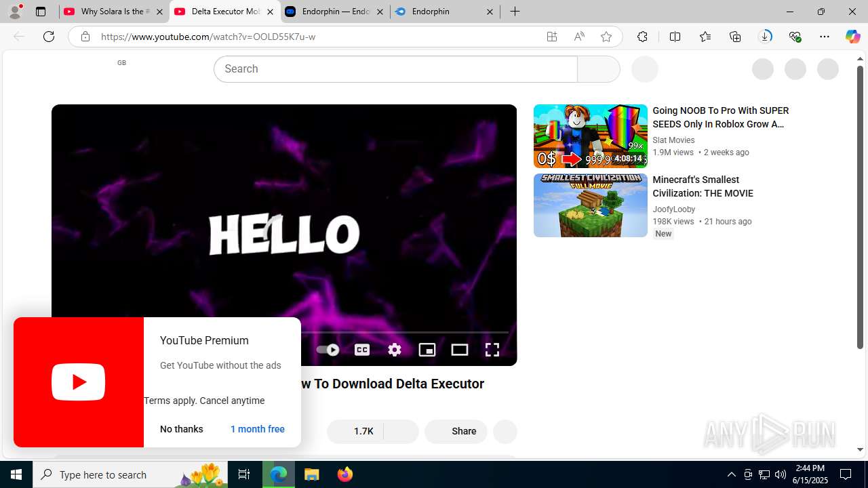This screenshot has height=488, width=868.
Task: Open volume control in system tray
Action: (x=781, y=474)
